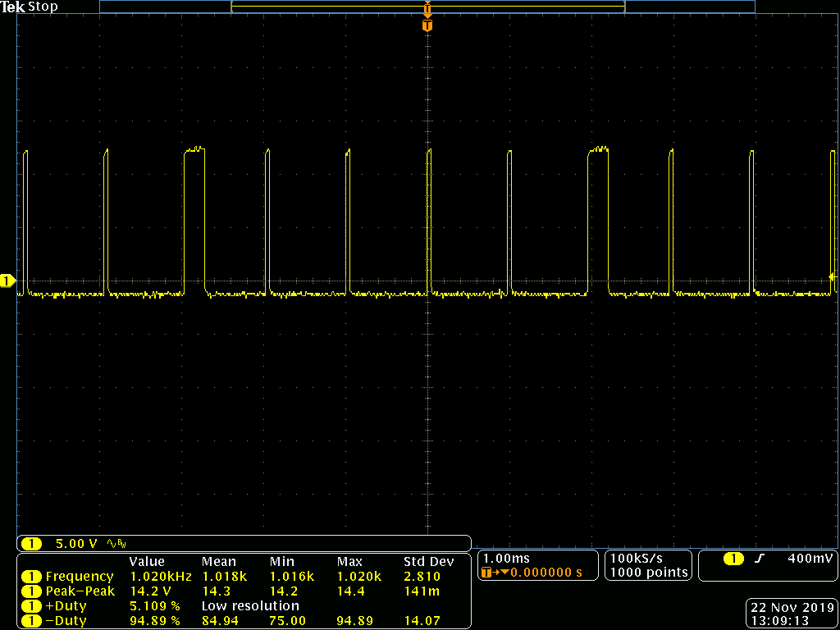Click the Peak-Peak value 14.2 V
This screenshot has height=630, width=840.
[x=151, y=591]
